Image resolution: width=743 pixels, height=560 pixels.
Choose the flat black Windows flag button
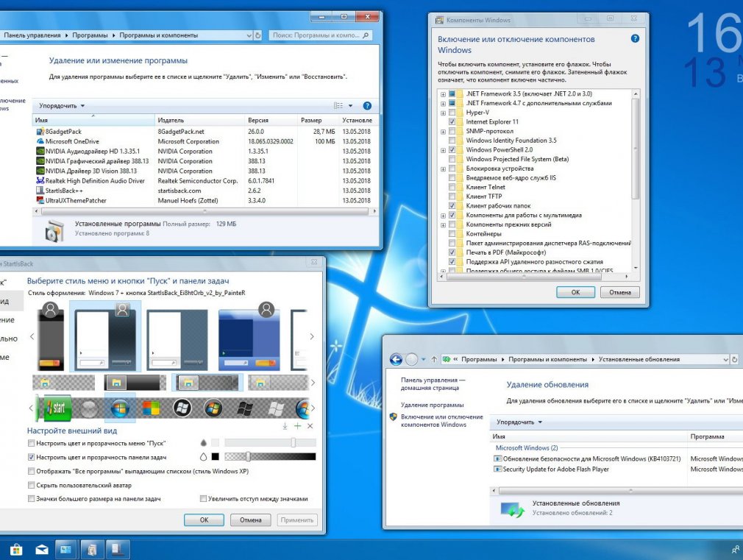click(244, 408)
